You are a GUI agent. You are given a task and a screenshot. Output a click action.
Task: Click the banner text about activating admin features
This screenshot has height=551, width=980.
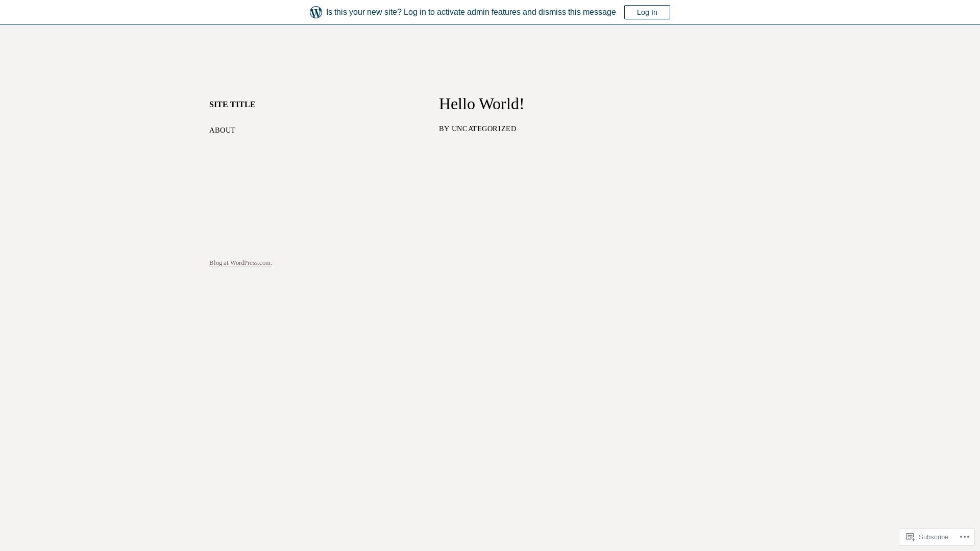[x=471, y=12]
